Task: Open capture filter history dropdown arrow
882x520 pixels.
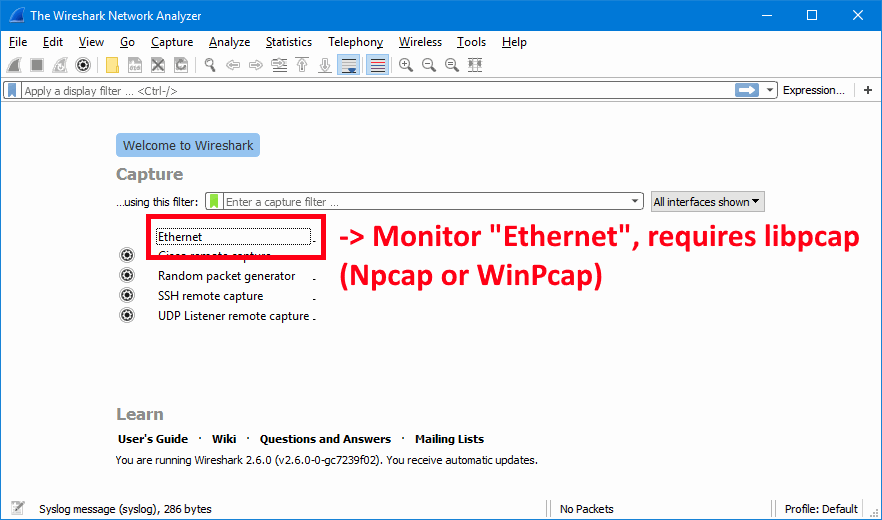Action: coord(634,201)
